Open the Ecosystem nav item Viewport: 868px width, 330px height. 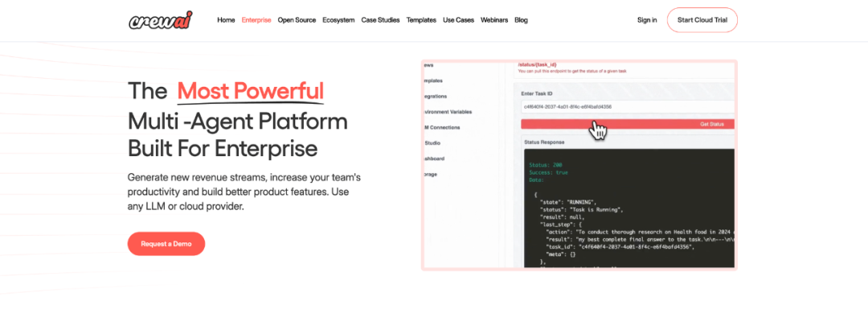(338, 20)
